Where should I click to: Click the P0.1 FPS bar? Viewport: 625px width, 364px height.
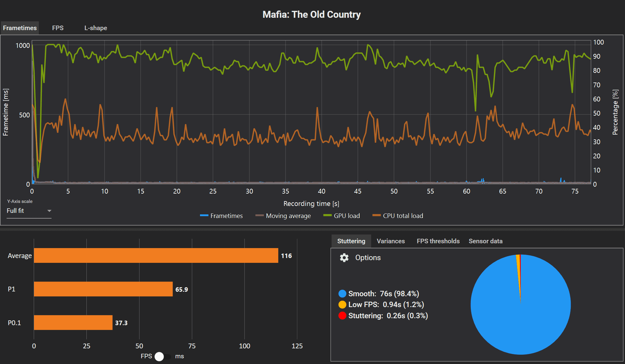click(x=73, y=323)
